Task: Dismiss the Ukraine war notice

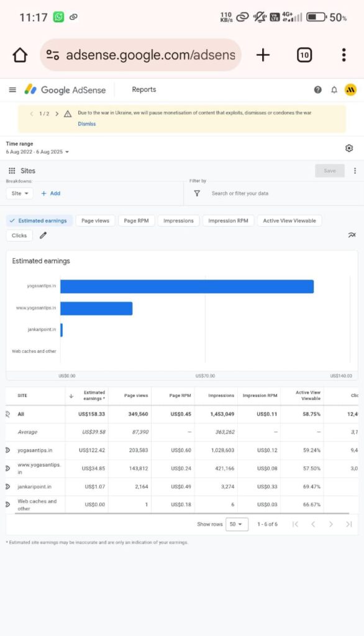Action: [87, 124]
